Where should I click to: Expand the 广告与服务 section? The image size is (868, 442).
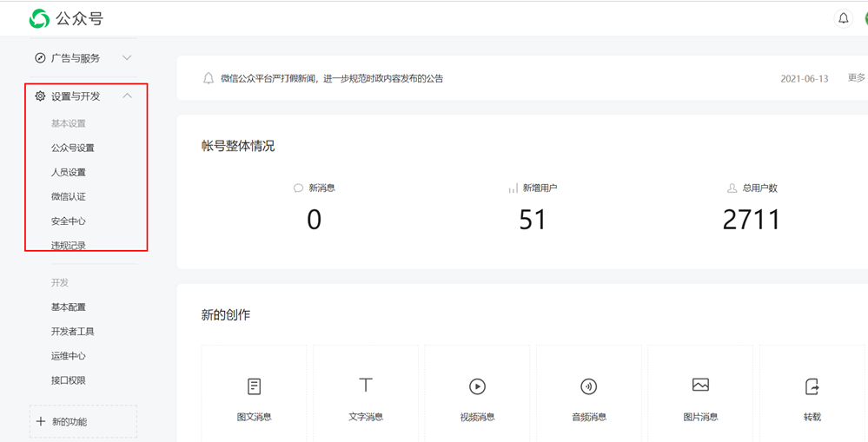[127, 58]
